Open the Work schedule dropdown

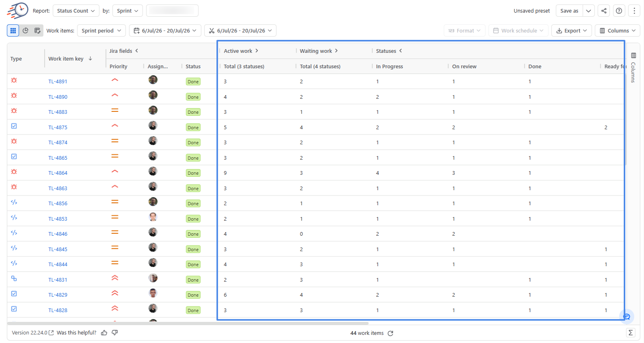[x=519, y=30]
